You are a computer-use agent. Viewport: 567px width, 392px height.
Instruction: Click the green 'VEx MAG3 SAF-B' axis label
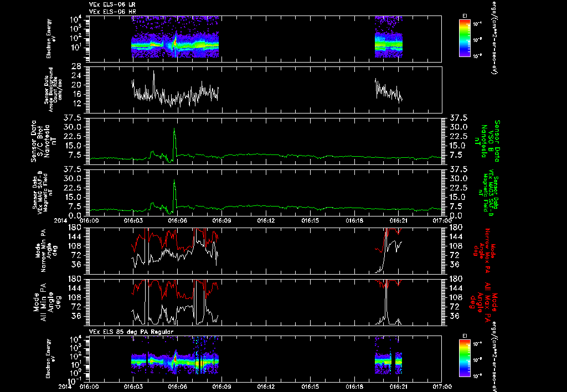point(488,192)
